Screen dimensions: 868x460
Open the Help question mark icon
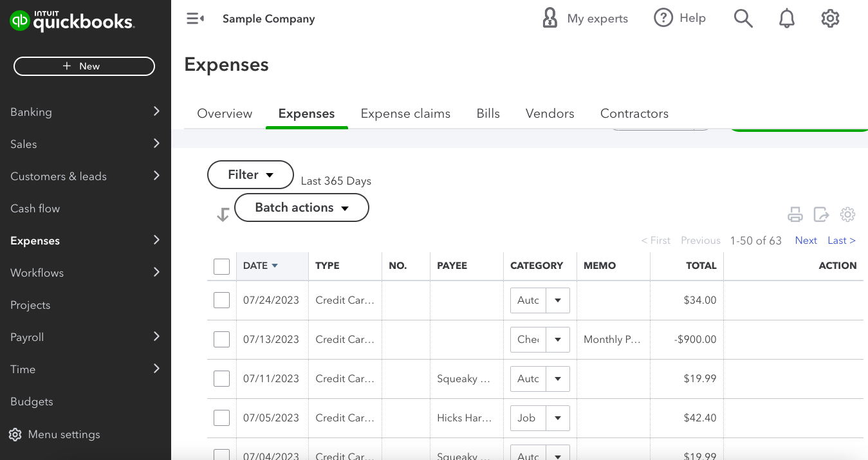663,18
